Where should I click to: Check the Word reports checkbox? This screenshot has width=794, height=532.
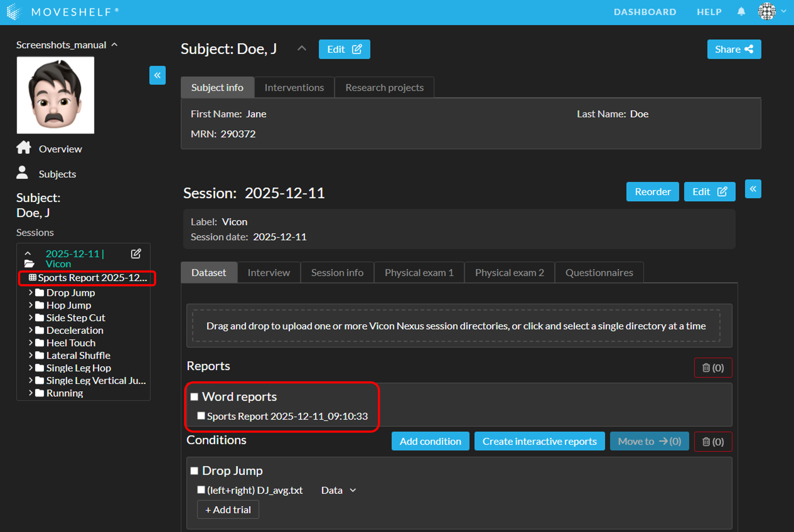click(x=194, y=397)
